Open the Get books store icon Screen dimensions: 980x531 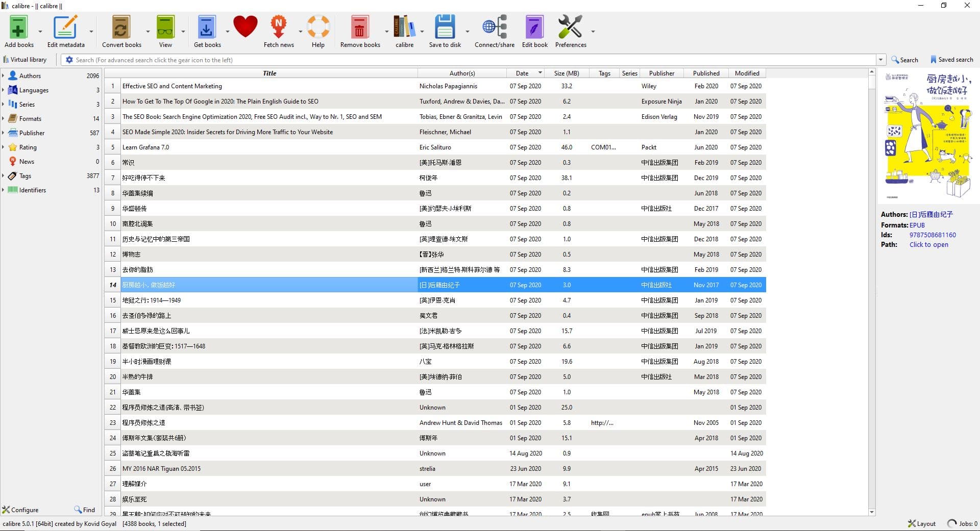point(207,28)
